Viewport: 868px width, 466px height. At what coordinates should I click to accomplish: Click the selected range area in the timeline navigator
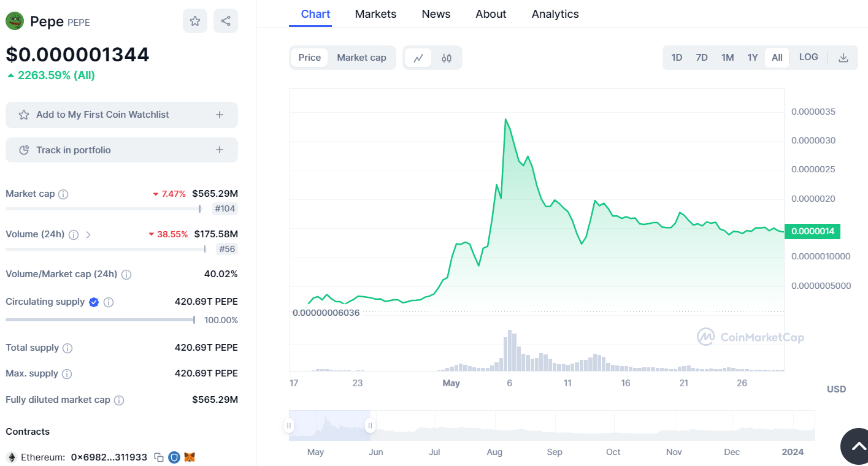pyautogui.click(x=329, y=426)
